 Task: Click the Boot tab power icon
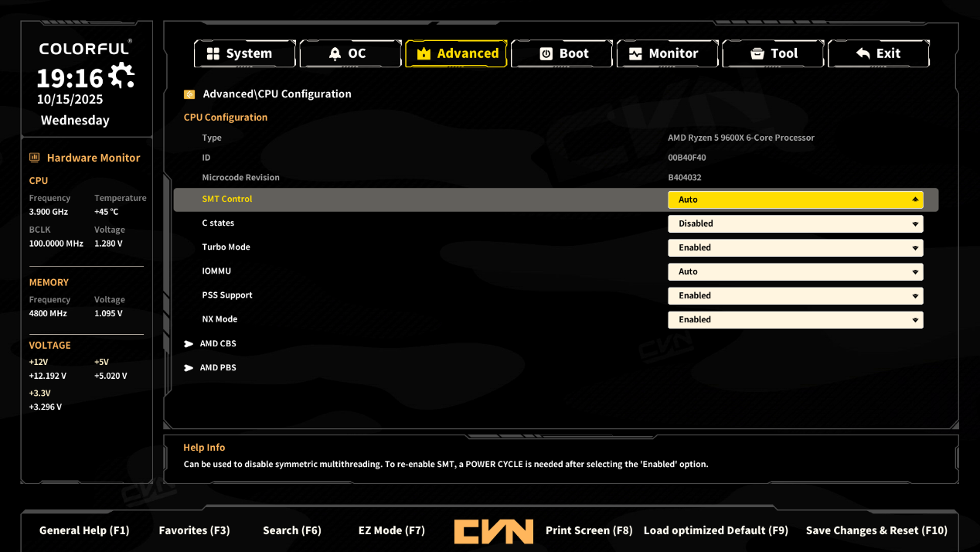[x=546, y=53]
